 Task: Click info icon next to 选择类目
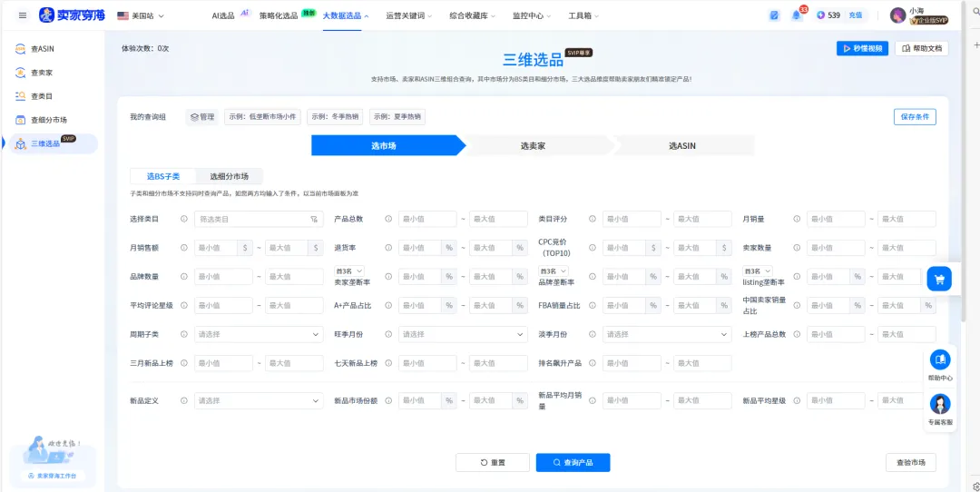coord(183,220)
